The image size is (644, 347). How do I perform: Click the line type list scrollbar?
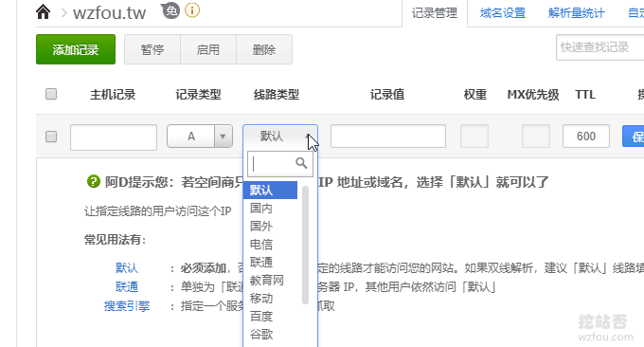coord(305,245)
